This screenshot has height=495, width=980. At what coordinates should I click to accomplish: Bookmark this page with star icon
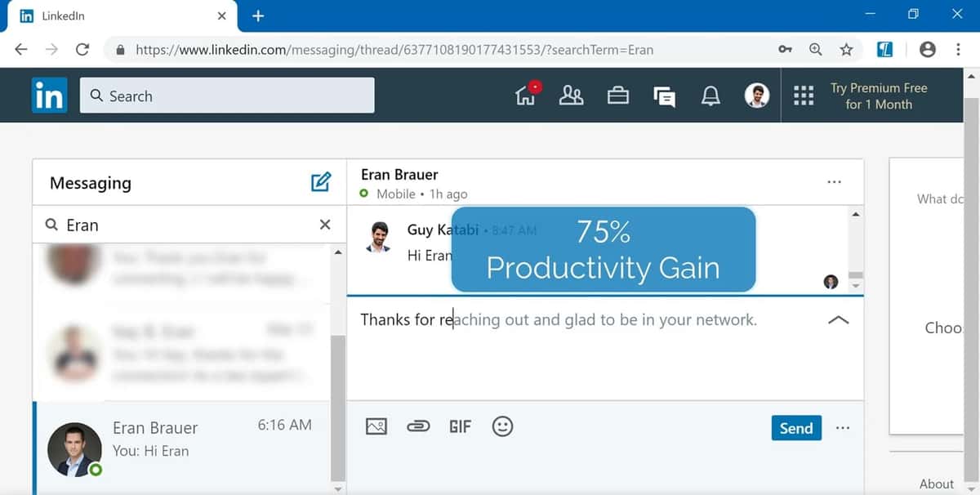click(846, 49)
